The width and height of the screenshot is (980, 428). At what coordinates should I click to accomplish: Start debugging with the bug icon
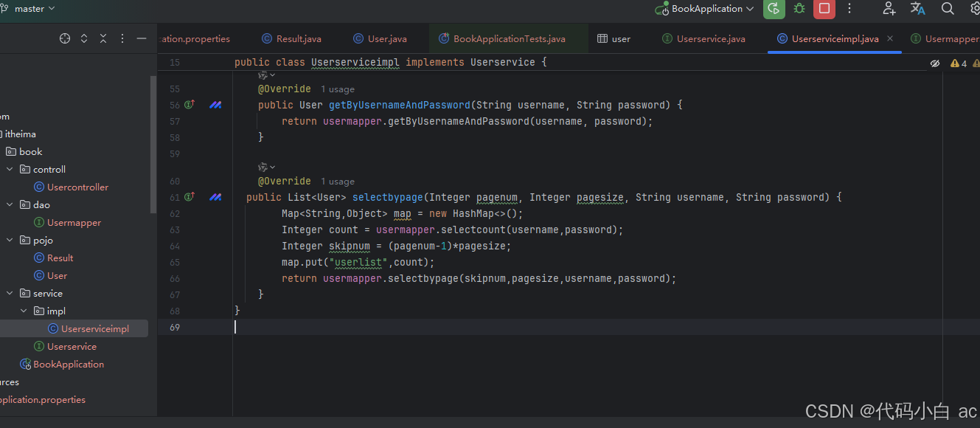pyautogui.click(x=799, y=9)
